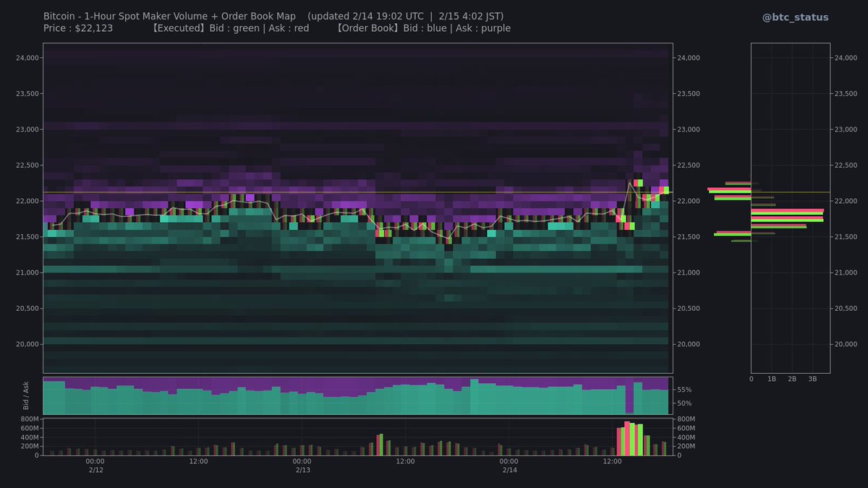The image size is (868, 488).
Task: Click the largest red-green bar in volume profile
Action: click(x=787, y=210)
